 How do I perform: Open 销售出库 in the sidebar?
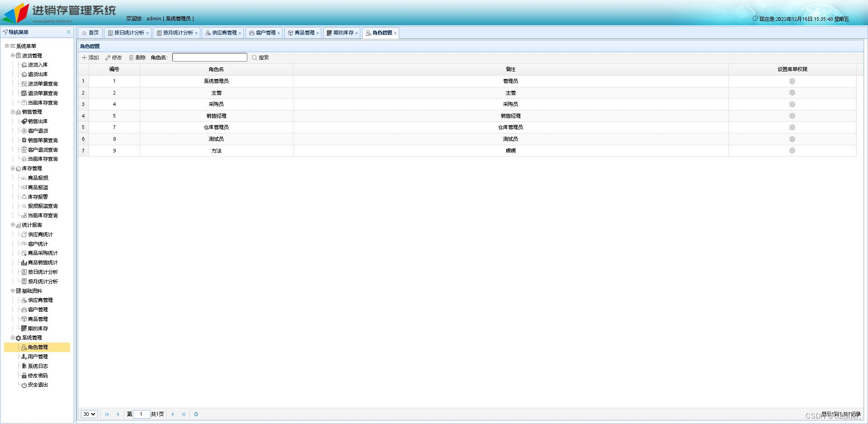coord(38,121)
